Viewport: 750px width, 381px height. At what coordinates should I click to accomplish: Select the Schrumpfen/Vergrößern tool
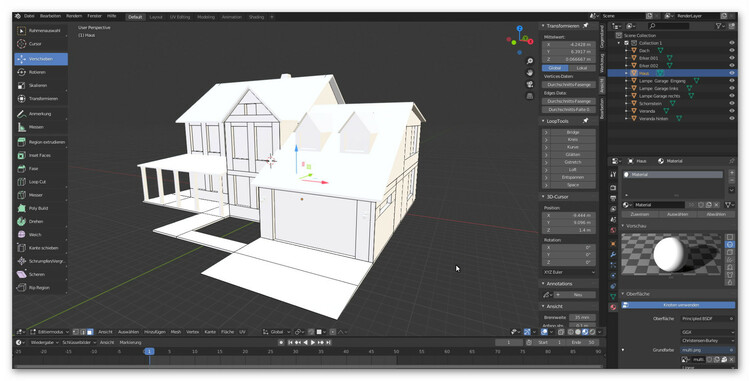tap(41, 261)
